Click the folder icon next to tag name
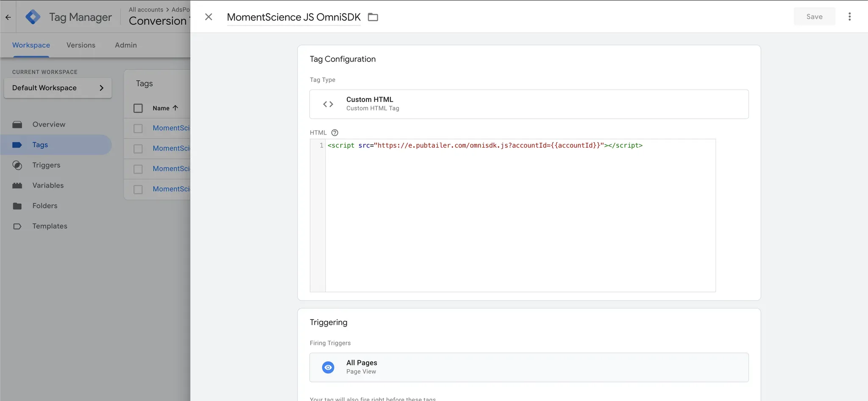 (373, 17)
